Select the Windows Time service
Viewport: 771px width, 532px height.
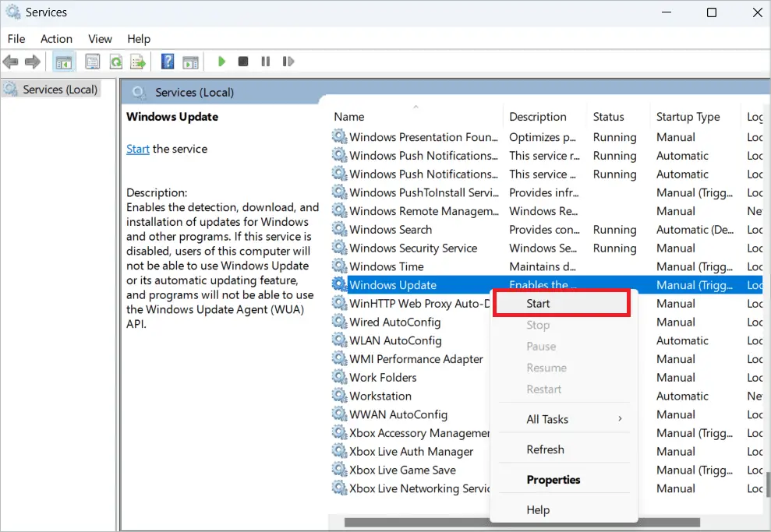click(x=387, y=266)
